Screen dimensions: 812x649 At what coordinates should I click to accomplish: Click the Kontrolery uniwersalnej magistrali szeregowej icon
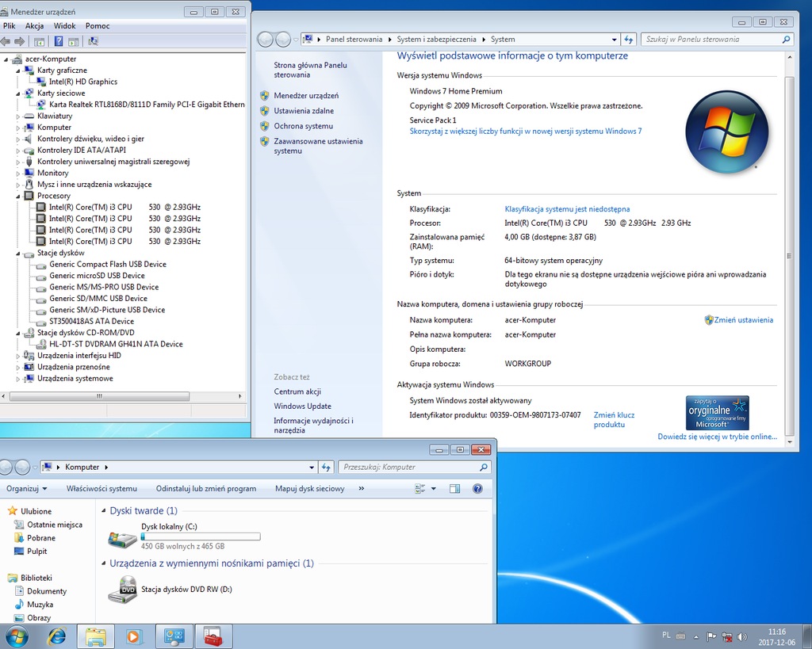29,162
